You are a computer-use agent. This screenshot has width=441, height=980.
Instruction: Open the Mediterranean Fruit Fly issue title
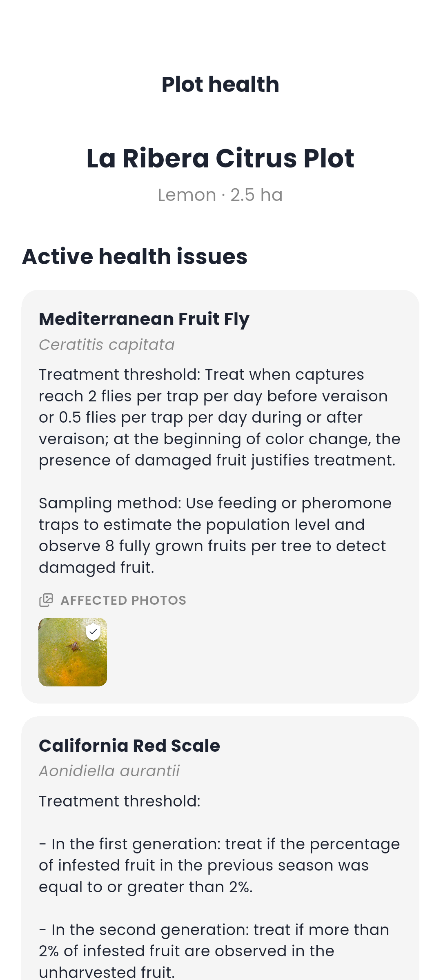pyautogui.click(x=144, y=319)
